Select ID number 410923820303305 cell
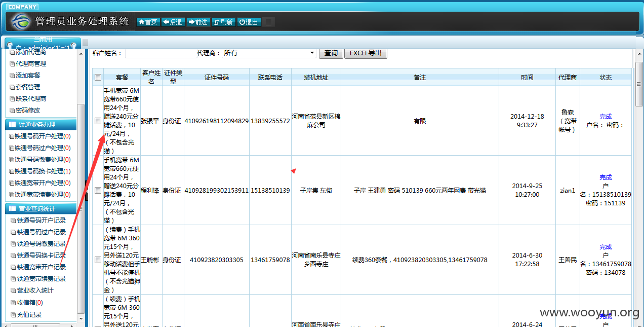644x327 pixels. pos(217,260)
